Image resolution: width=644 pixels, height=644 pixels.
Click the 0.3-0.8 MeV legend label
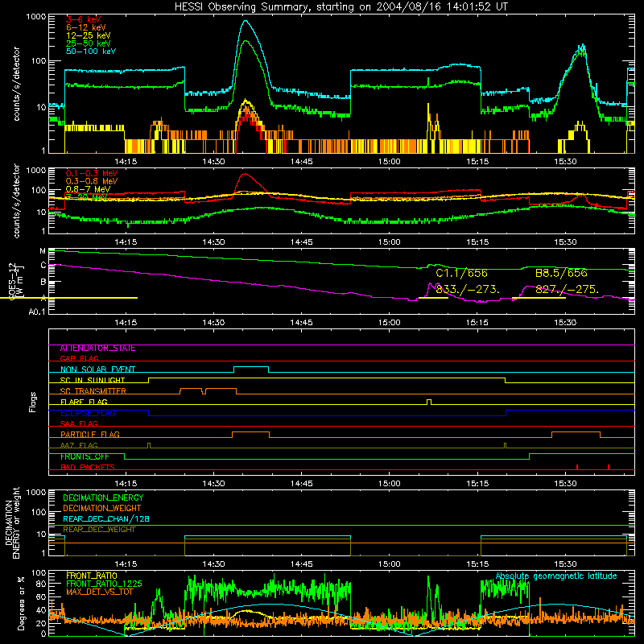tap(92, 181)
